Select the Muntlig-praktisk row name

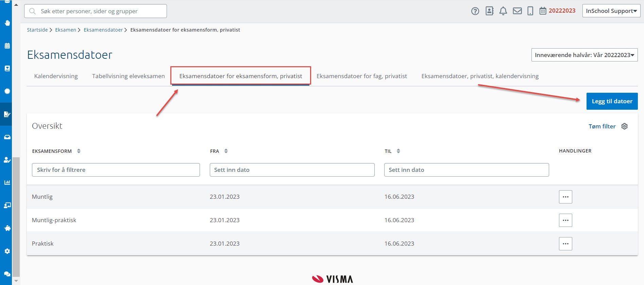54,220
